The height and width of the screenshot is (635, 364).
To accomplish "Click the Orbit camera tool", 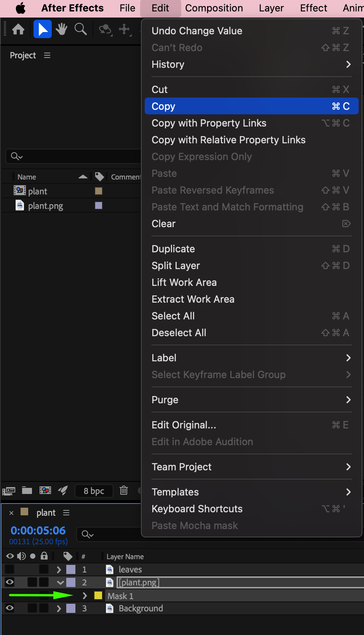I will (105, 29).
